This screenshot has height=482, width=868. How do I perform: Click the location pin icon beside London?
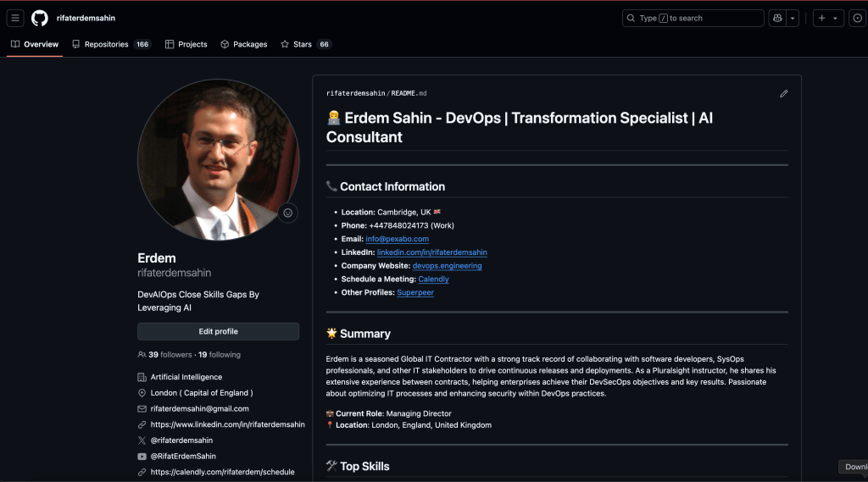[142, 393]
